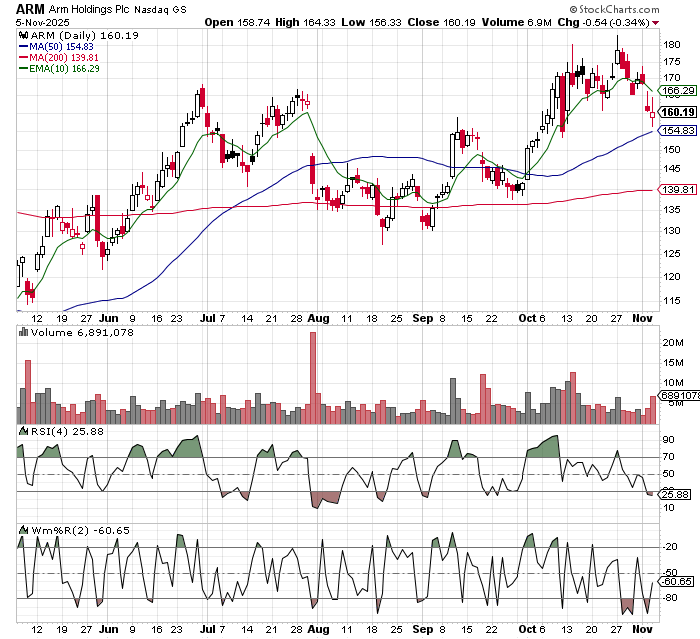This screenshot has width=700, height=639.
Task: Click the tallest red volume bar in August
Action: 313,378
